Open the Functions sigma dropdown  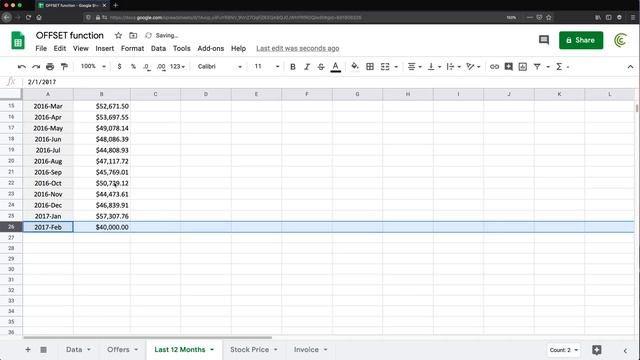tap(562, 67)
